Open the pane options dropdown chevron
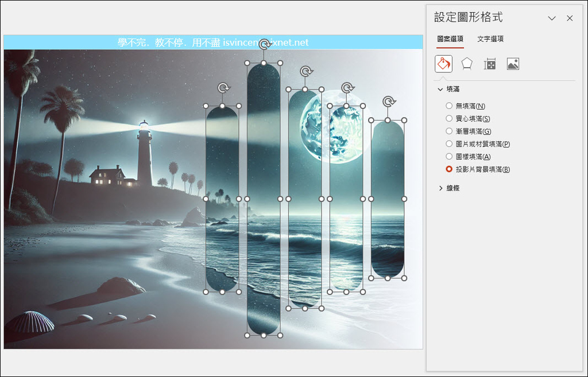This screenshot has width=588, height=377. pos(552,18)
